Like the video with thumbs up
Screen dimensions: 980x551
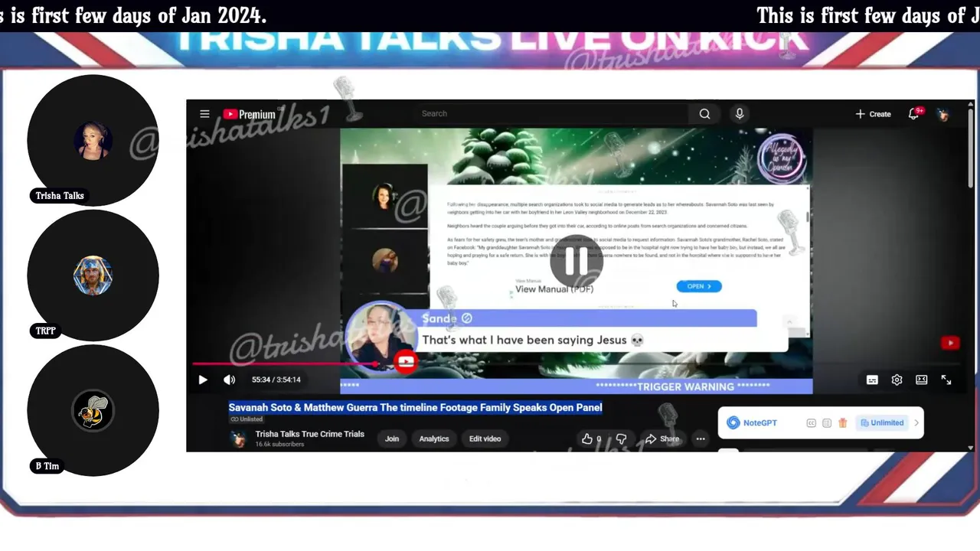pyautogui.click(x=591, y=439)
